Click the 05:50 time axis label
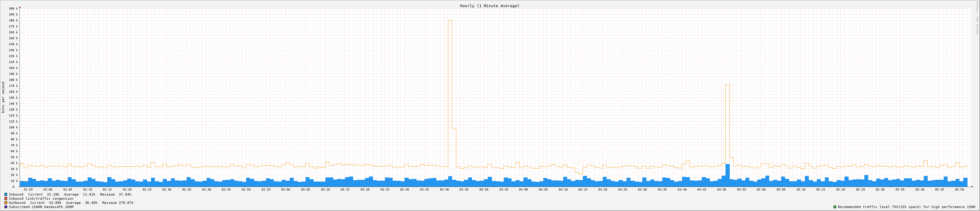 959,189
